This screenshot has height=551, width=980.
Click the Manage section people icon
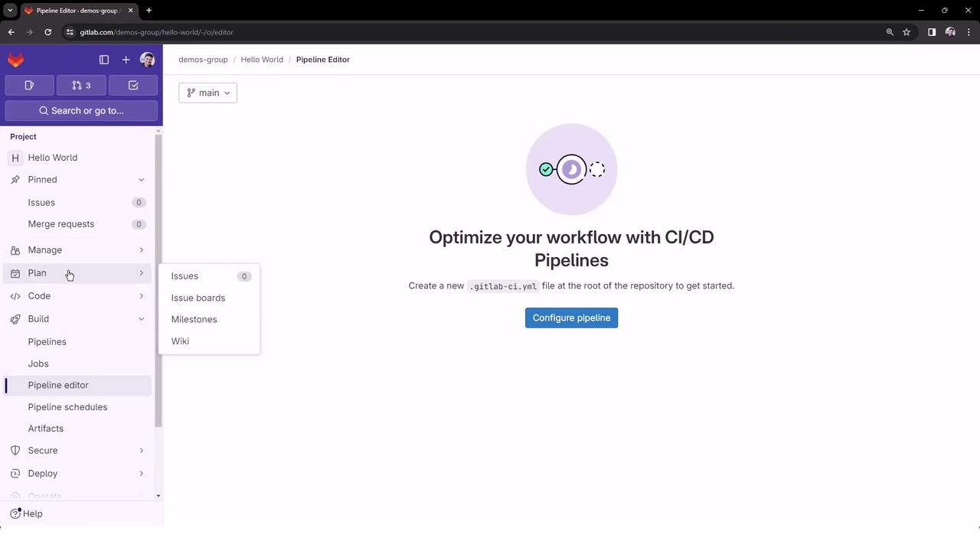[15, 250]
